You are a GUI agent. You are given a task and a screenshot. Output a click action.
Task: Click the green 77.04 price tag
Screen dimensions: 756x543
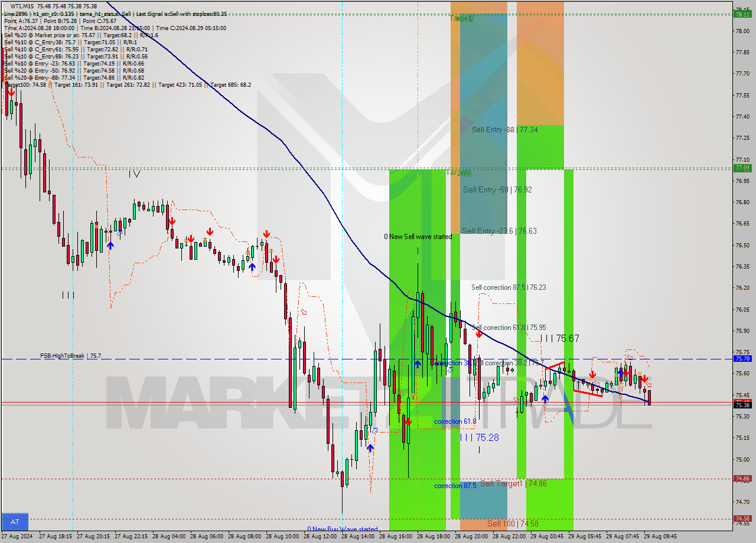[x=742, y=168]
